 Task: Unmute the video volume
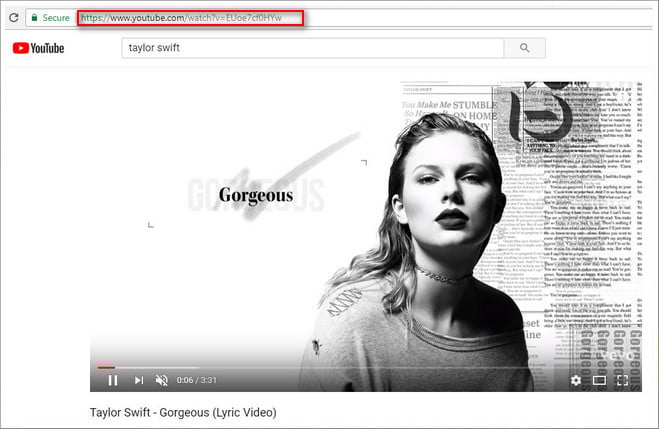162,380
